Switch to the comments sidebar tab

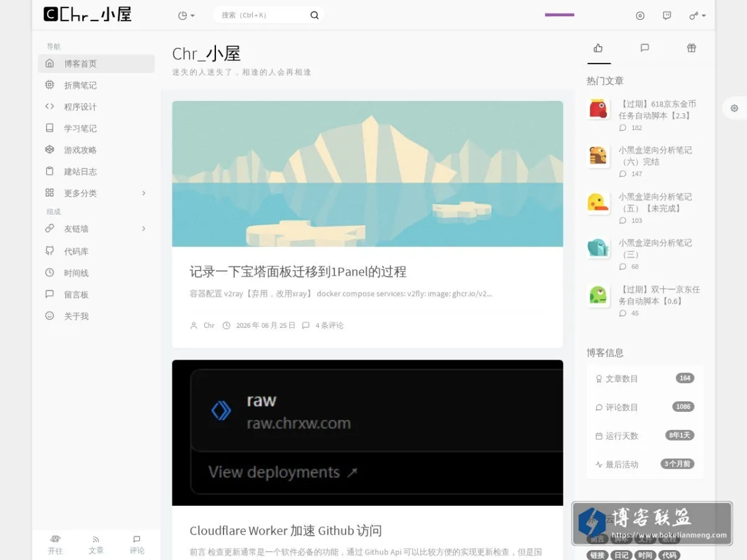point(645,48)
